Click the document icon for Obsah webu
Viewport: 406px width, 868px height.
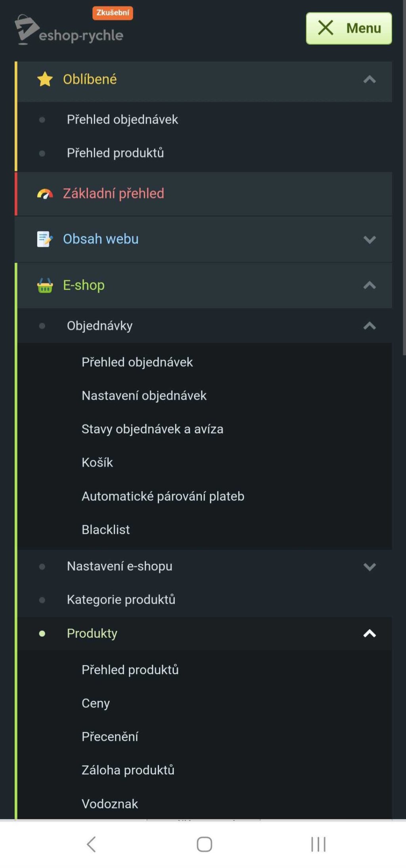[x=45, y=239]
